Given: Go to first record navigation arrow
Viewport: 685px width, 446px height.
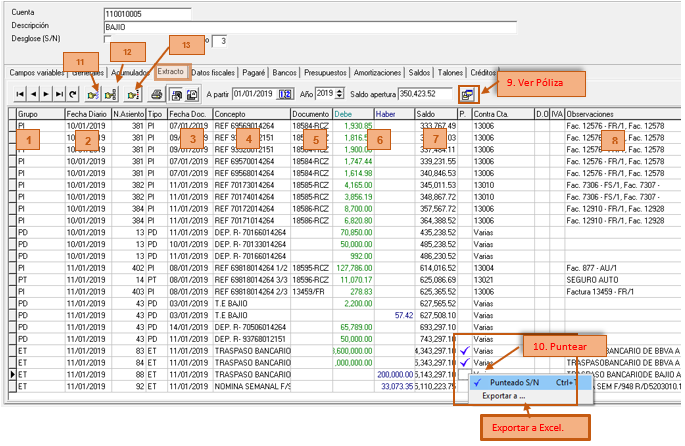Looking at the screenshot, I should [20, 94].
